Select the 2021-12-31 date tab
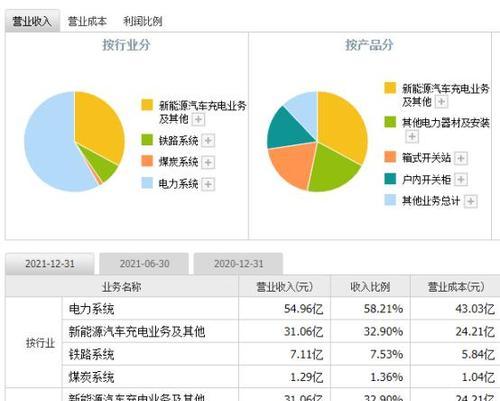 (50, 264)
